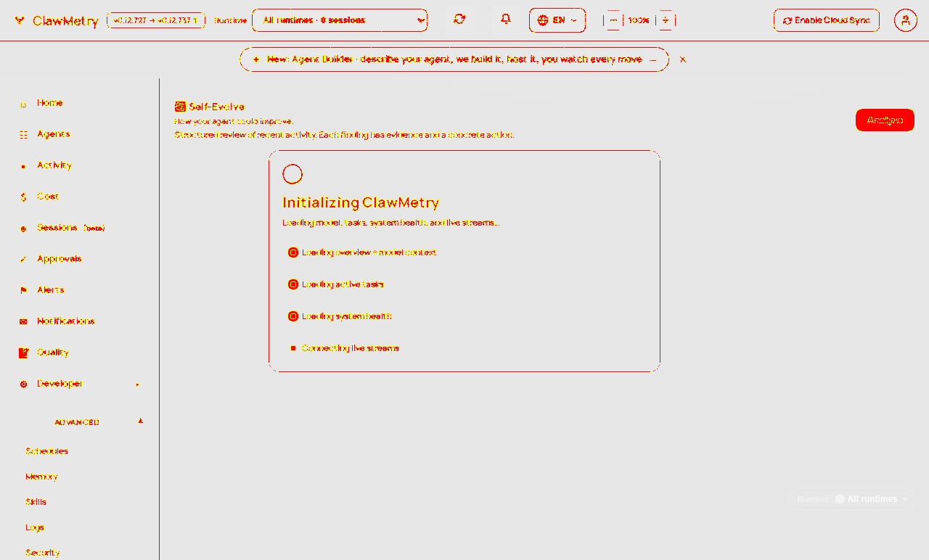Open the EN language dropdown
This screenshot has width=929, height=560.
557,20
